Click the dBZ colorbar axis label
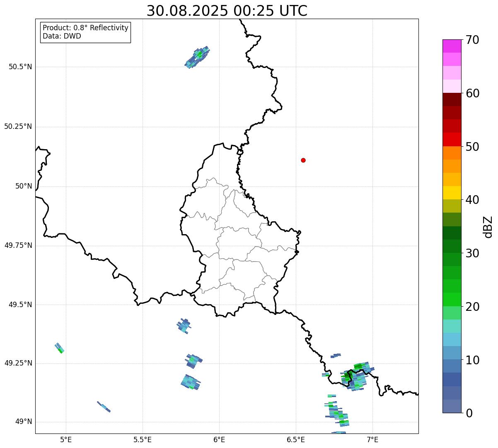The width and height of the screenshot is (498, 448). pyautogui.click(x=488, y=227)
